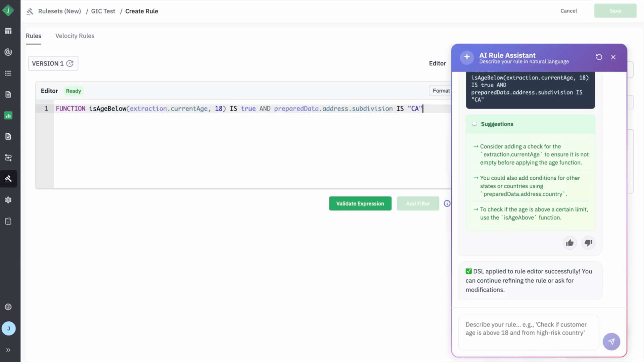Image resolution: width=644 pixels, height=362 pixels.
Task: Close the AI Rule Assistant panel
Action: click(613, 57)
